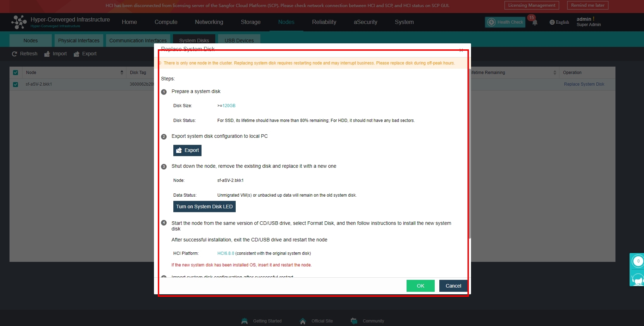
Task: Click the notification bell icon
Action: (x=534, y=23)
